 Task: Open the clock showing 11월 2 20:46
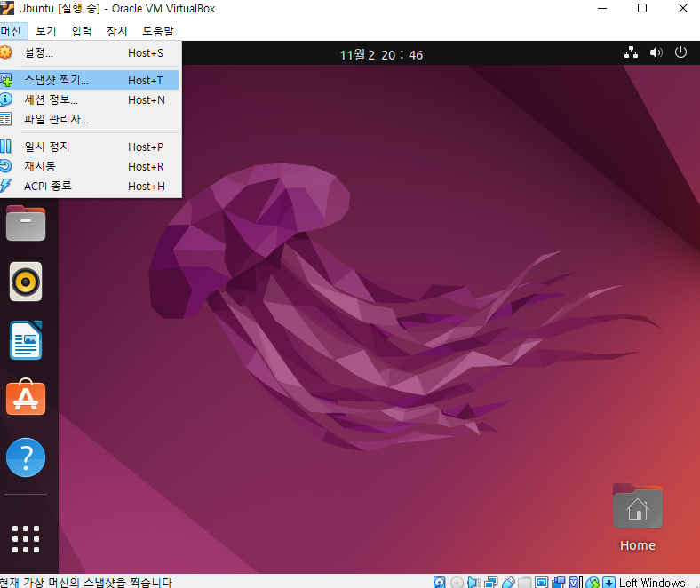pyautogui.click(x=381, y=55)
